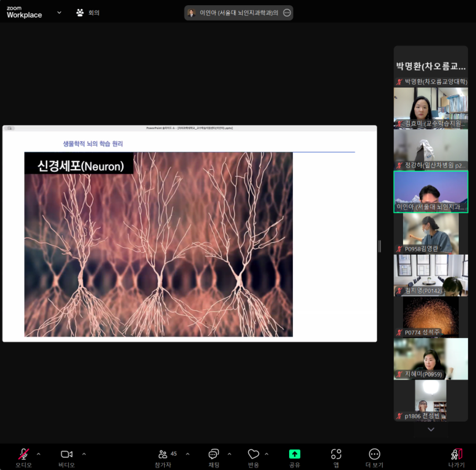The image size is (476, 470).
Task: Expand audio options arrow next to 오디오
Action: (38, 454)
